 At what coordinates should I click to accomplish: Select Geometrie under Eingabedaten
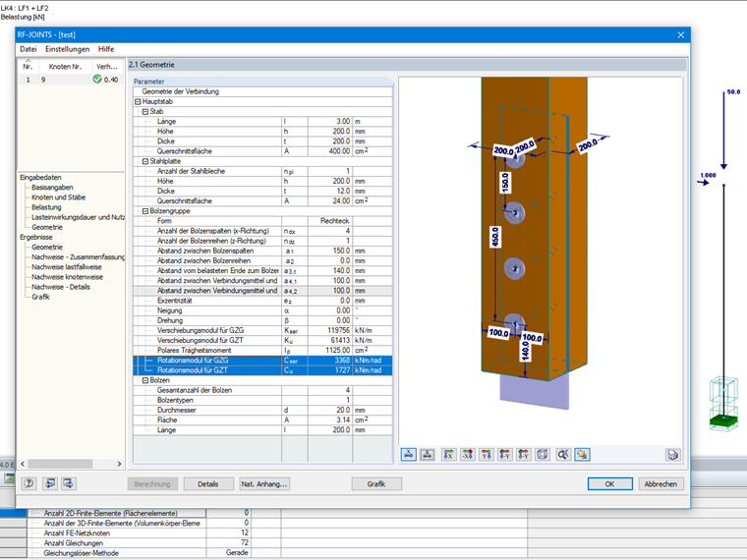[x=47, y=227]
